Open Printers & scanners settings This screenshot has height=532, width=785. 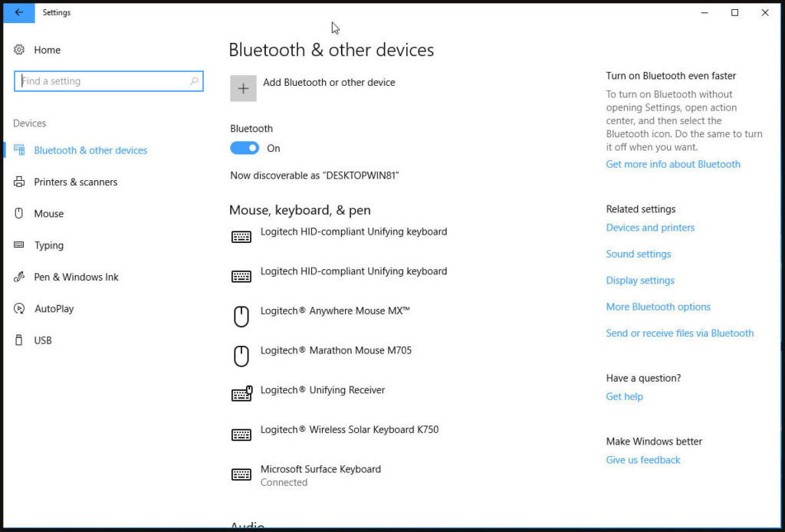point(75,182)
